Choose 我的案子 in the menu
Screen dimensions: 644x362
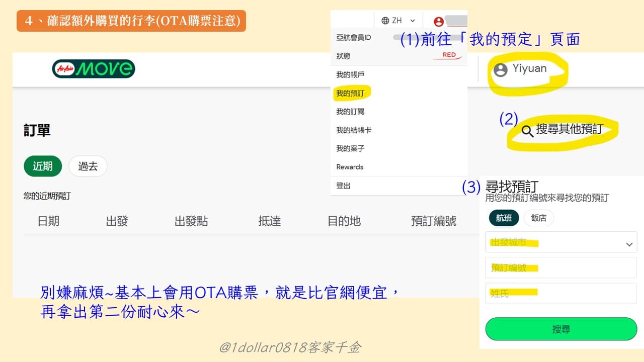pyautogui.click(x=350, y=148)
